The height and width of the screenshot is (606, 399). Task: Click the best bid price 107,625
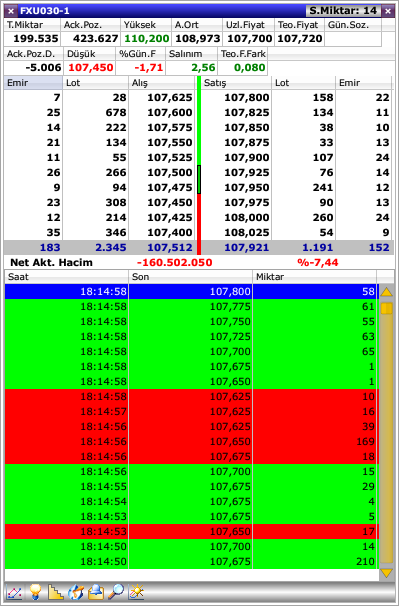[170, 97]
